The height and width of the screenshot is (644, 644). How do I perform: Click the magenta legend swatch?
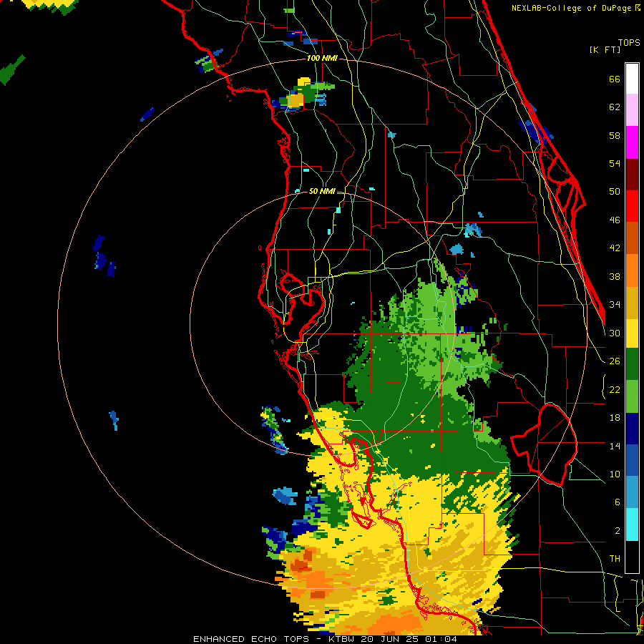pyautogui.click(x=632, y=142)
